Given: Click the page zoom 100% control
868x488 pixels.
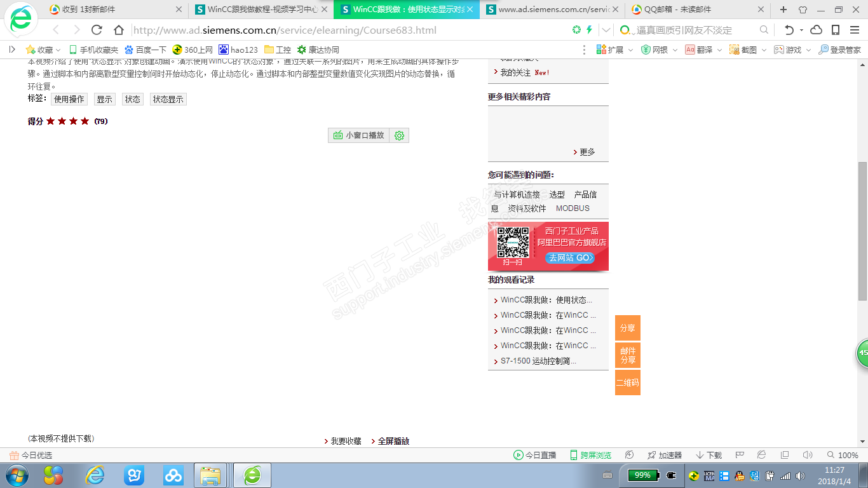Looking at the screenshot, I should click(x=843, y=455).
